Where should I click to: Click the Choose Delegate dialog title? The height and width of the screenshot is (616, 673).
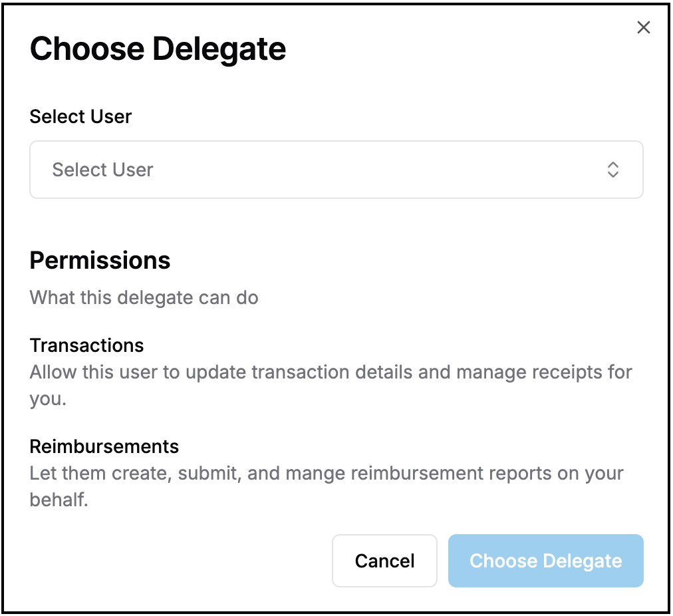(158, 48)
